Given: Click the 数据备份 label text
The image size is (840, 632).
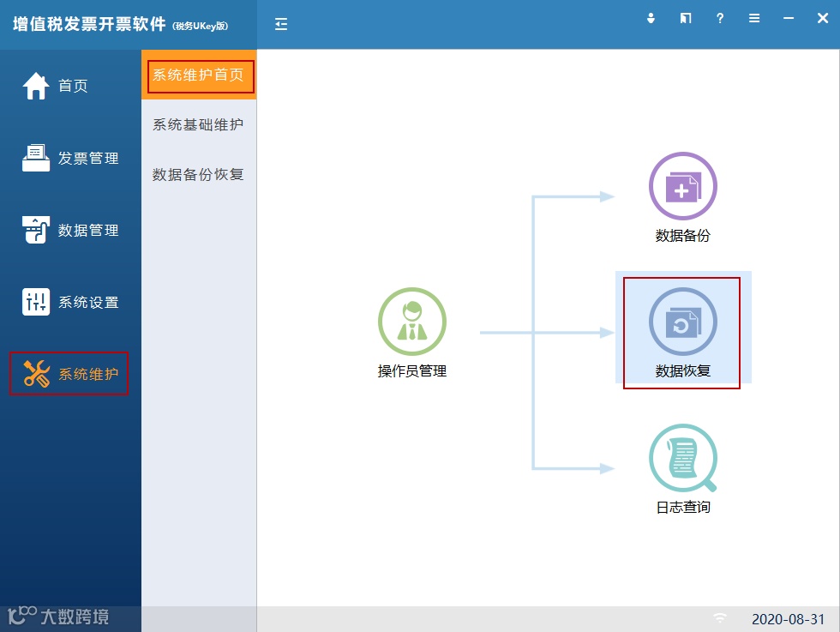Looking at the screenshot, I should tap(682, 235).
